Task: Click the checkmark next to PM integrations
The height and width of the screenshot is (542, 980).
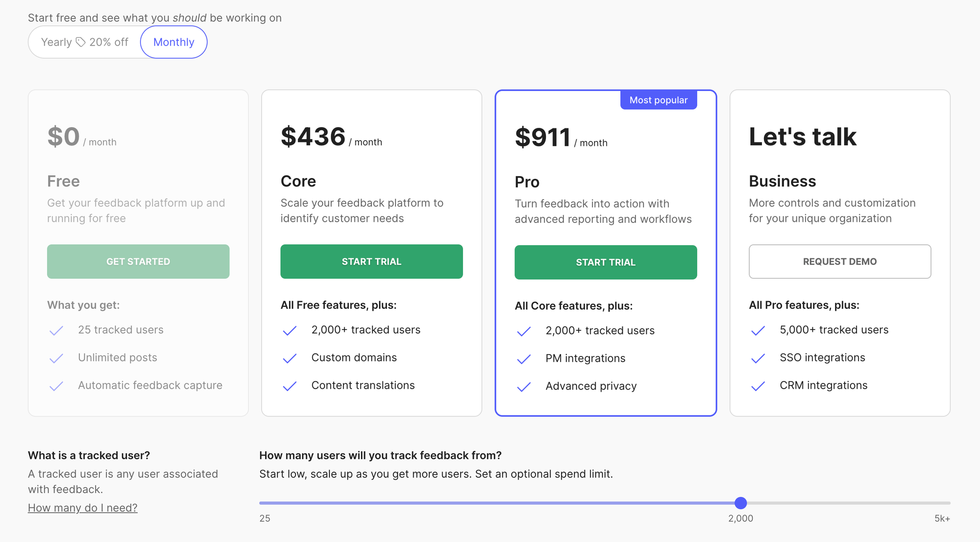Action: 523,359
